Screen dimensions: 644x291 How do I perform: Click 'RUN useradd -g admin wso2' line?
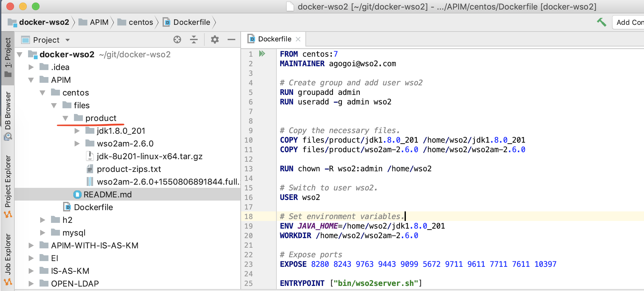coord(336,102)
